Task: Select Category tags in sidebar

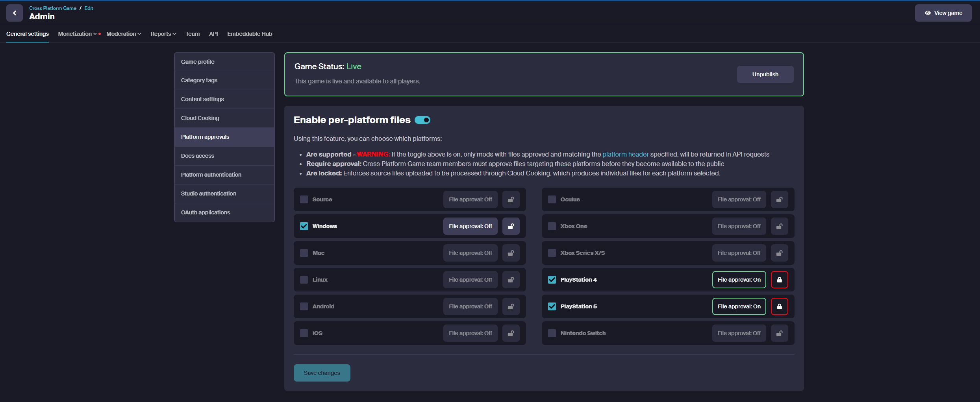Action: (224, 80)
